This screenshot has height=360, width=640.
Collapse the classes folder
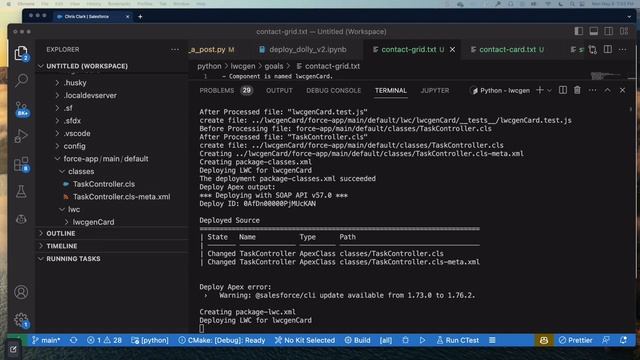81,171
